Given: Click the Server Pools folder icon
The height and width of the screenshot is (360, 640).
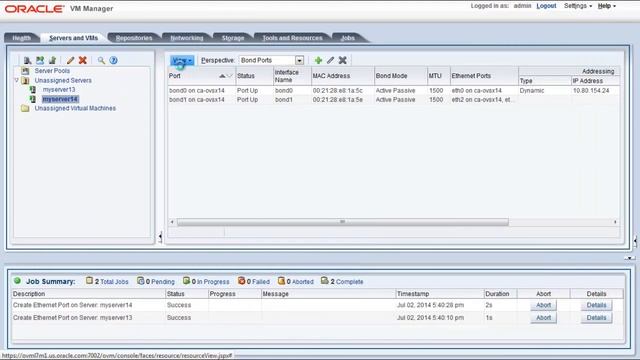Looking at the screenshot, I should [x=25, y=71].
